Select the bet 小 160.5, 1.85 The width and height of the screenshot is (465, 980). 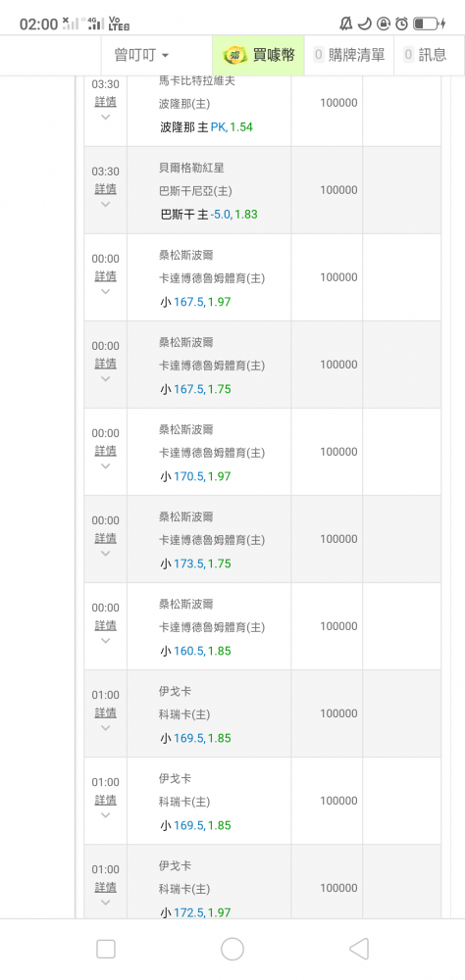(x=195, y=652)
